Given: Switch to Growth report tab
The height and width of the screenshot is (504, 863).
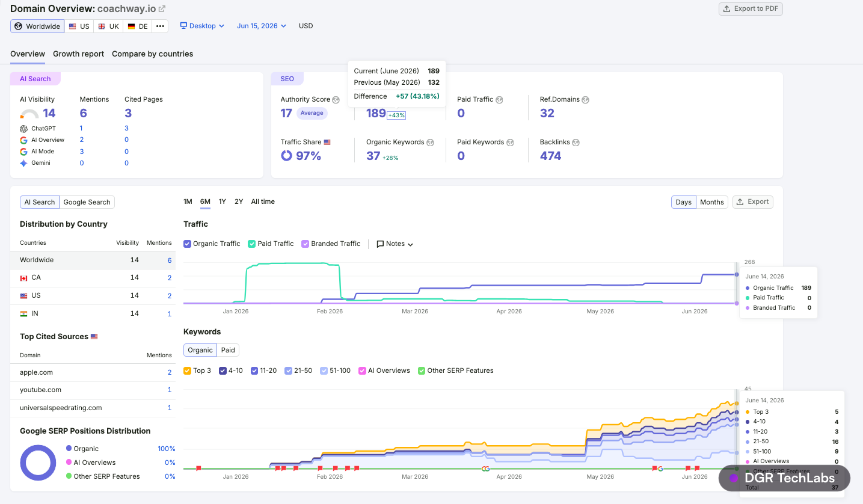Looking at the screenshot, I should [78, 54].
